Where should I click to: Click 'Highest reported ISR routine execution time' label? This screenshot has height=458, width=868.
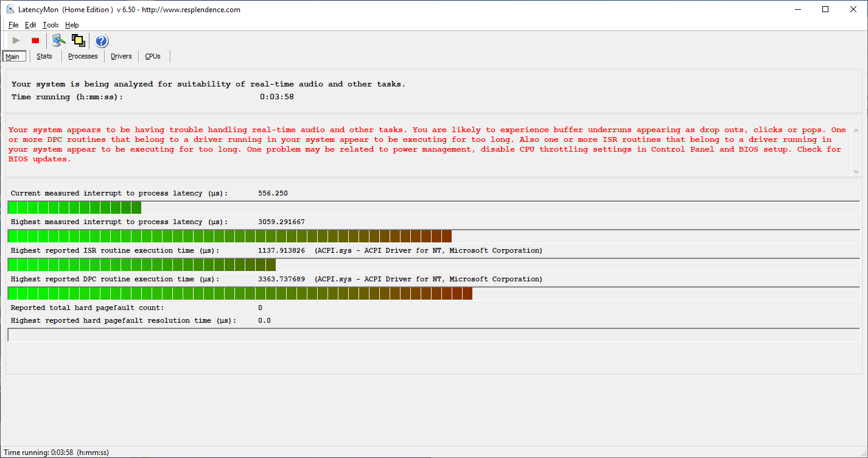(x=115, y=250)
